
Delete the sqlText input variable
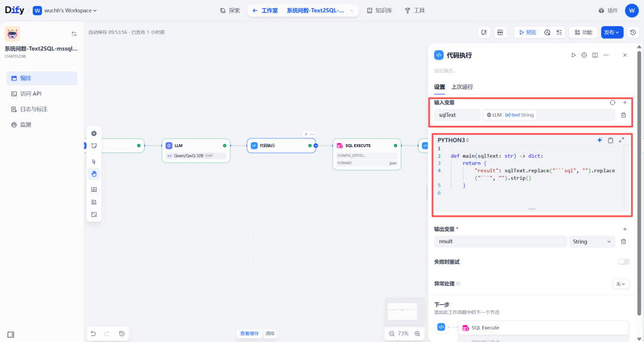coord(623,115)
